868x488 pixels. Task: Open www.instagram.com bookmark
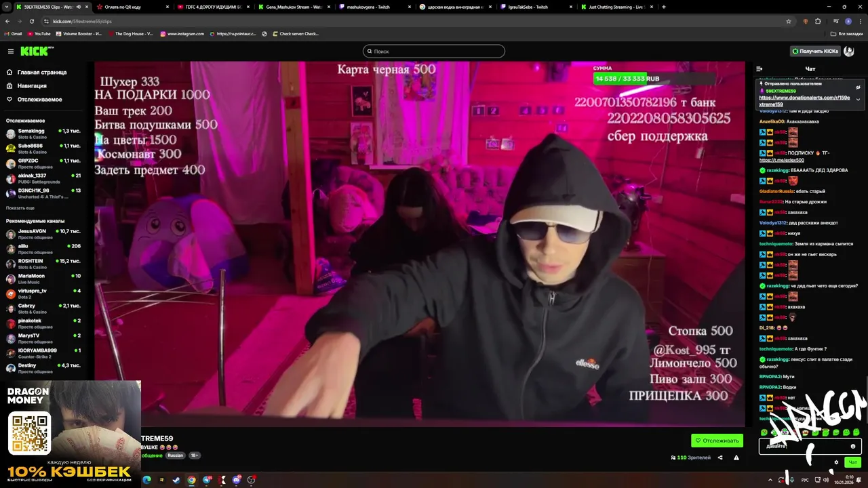click(x=182, y=34)
